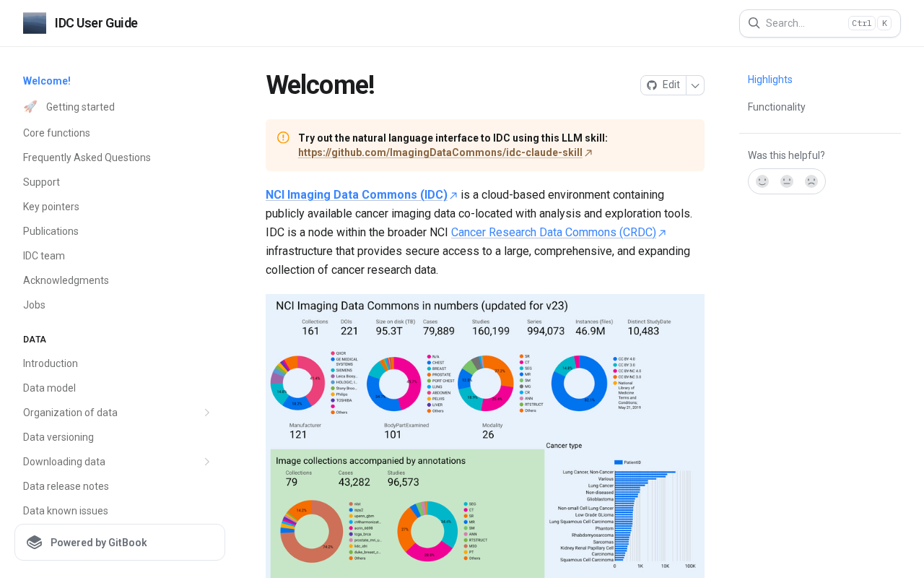This screenshot has height=578, width=924.
Task: Rate page with sad face
Action: 811,181
